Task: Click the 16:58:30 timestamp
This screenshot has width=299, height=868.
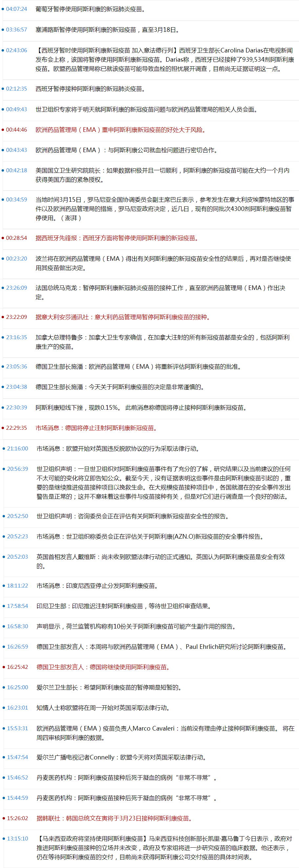Action: point(17,626)
